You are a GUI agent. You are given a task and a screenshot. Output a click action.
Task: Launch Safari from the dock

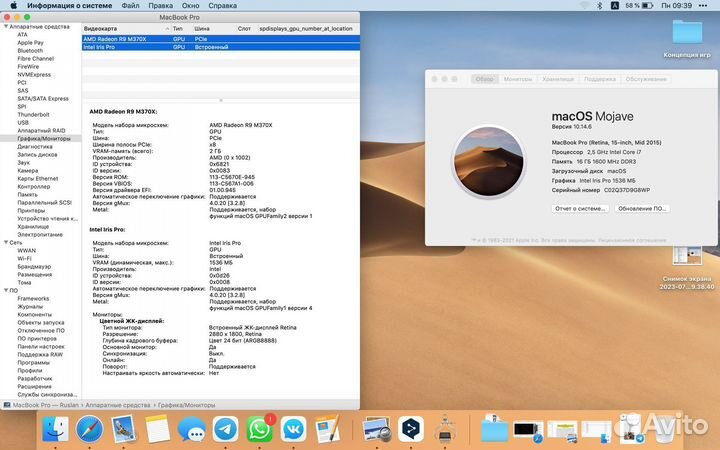pyautogui.click(x=90, y=429)
